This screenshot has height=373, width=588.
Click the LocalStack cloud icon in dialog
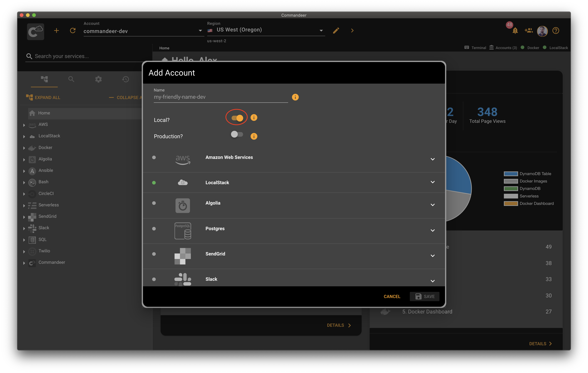[183, 182]
